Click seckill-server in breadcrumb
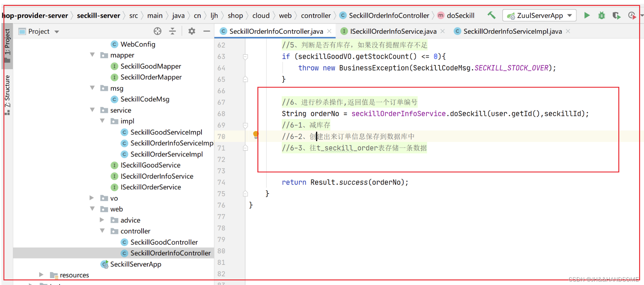This screenshot has height=285, width=644. [x=99, y=16]
